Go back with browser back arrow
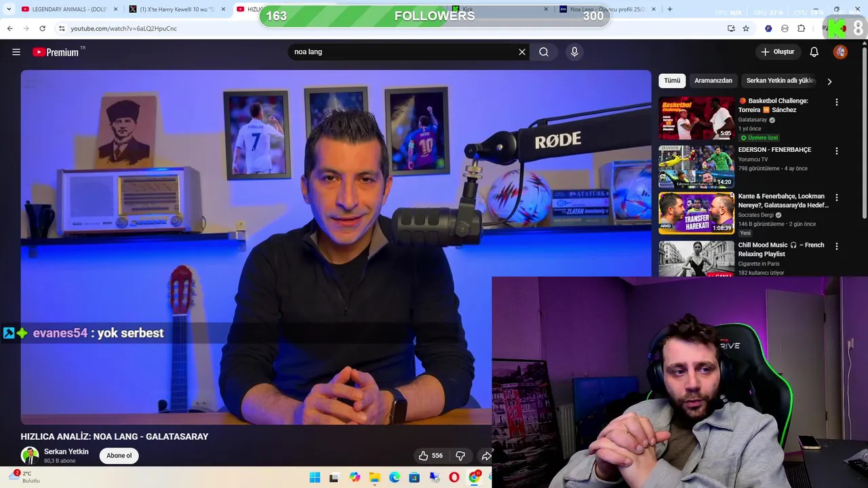This screenshot has height=488, width=868. [x=9, y=28]
